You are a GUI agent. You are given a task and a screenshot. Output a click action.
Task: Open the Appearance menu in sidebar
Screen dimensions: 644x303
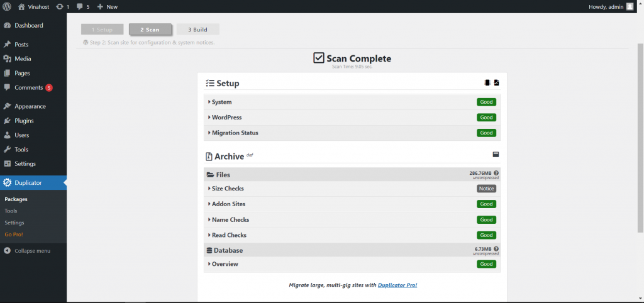(30, 106)
